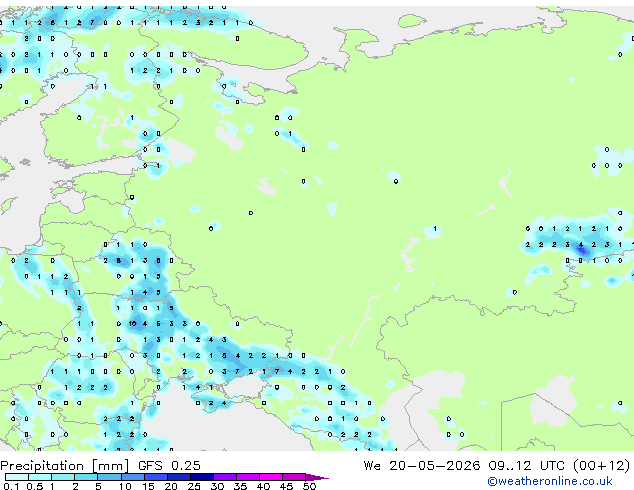This screenshot has height=490, width=634.
Task: Select the 30–35 mm purple legend swatch
Action: pyautogui.click(x=225, y=477)
